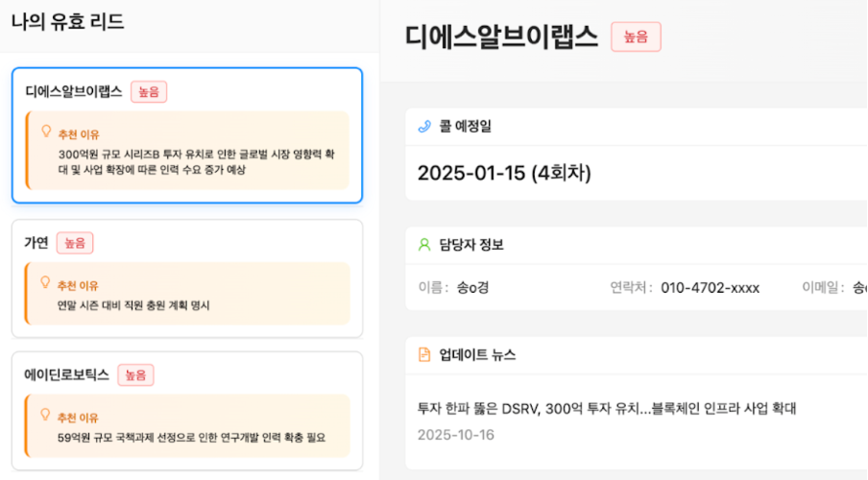Viewport: 868px width, 480px height.
Task: Open the DSRV 300억 투자 유치 news headline
Action: pos(608,409)
